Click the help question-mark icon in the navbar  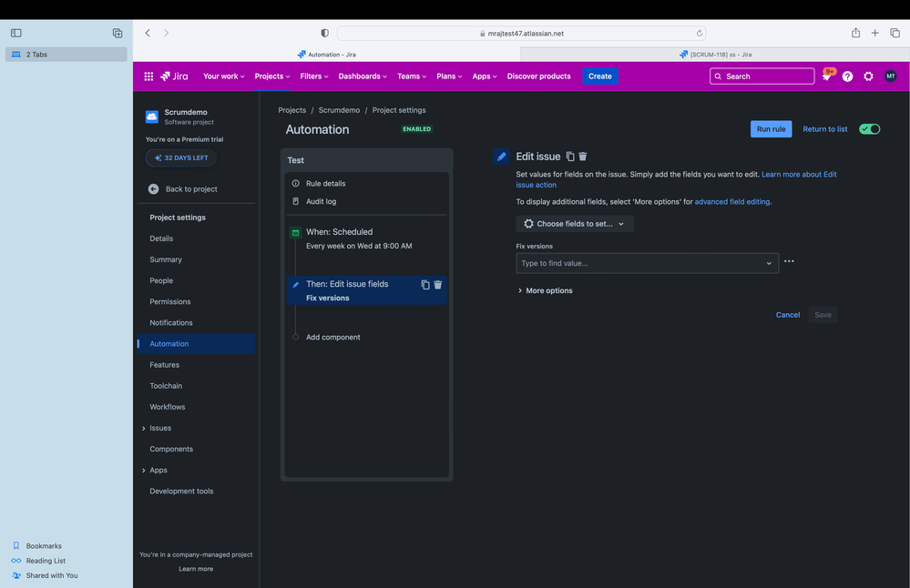pos(847,76)
